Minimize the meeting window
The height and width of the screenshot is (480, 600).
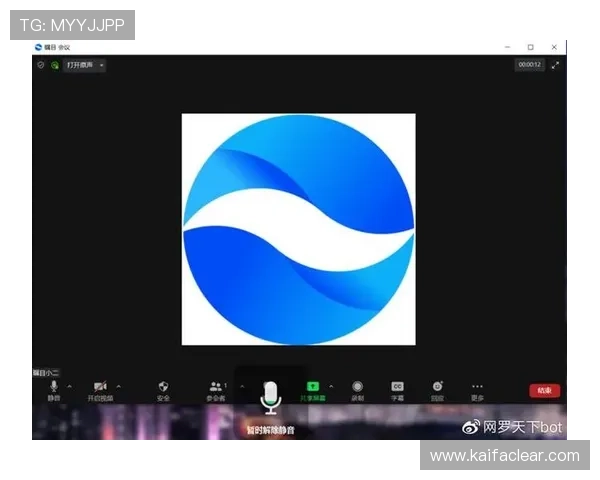(507, 47)
